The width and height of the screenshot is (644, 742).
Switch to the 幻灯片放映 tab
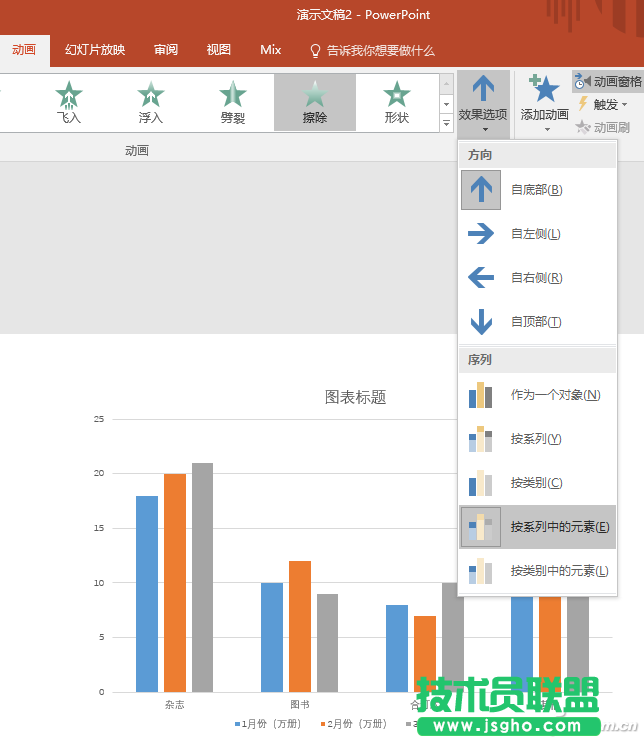95,50
